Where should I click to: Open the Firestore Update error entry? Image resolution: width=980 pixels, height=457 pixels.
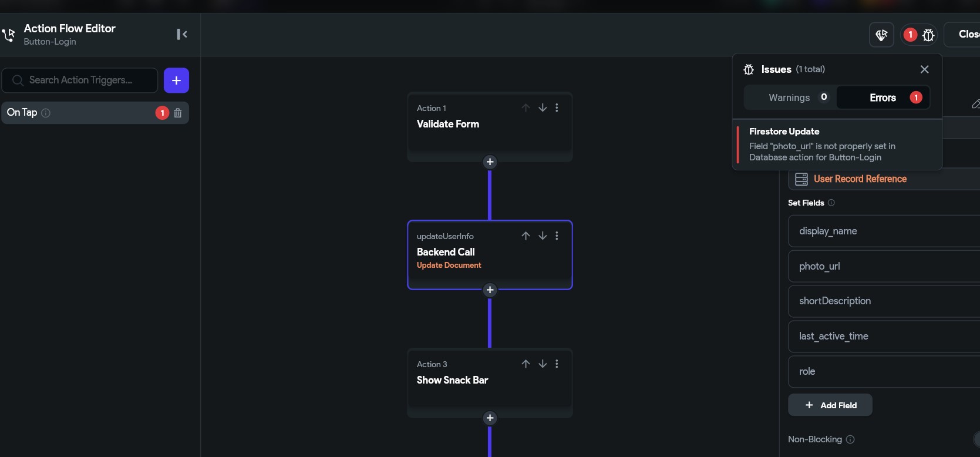837,145
